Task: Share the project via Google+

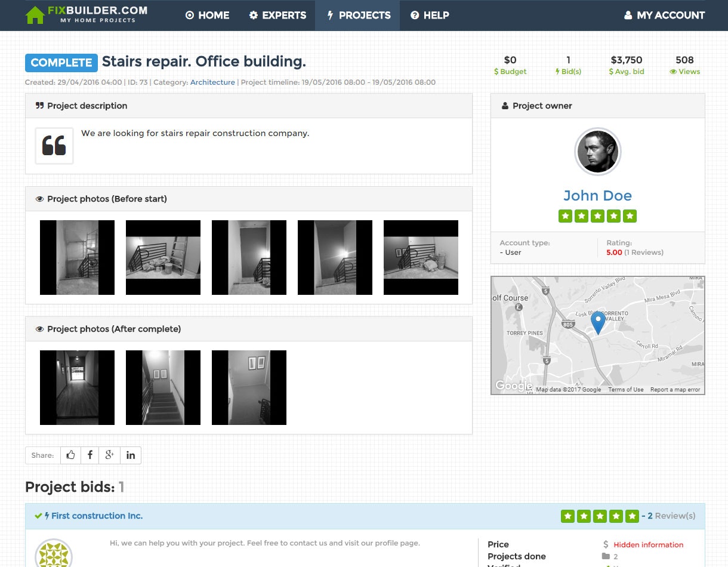Action: [110, 455]
